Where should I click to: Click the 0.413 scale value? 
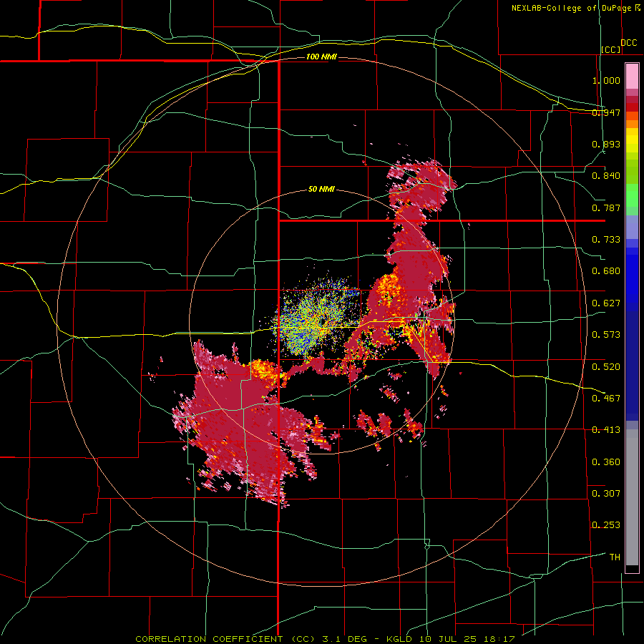pyautogui.click(x=606, y=430)
